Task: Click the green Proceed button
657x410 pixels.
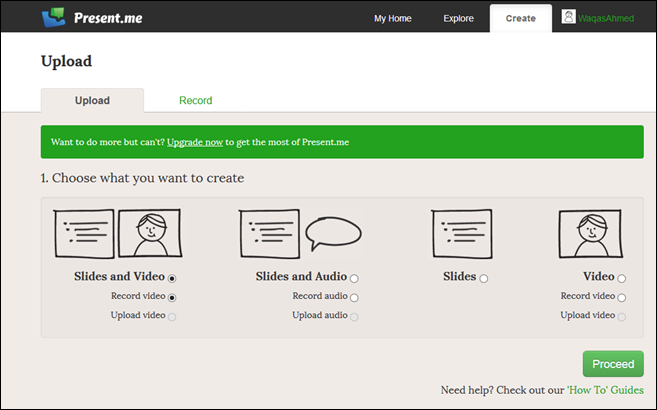Action: tap(613, 364)
